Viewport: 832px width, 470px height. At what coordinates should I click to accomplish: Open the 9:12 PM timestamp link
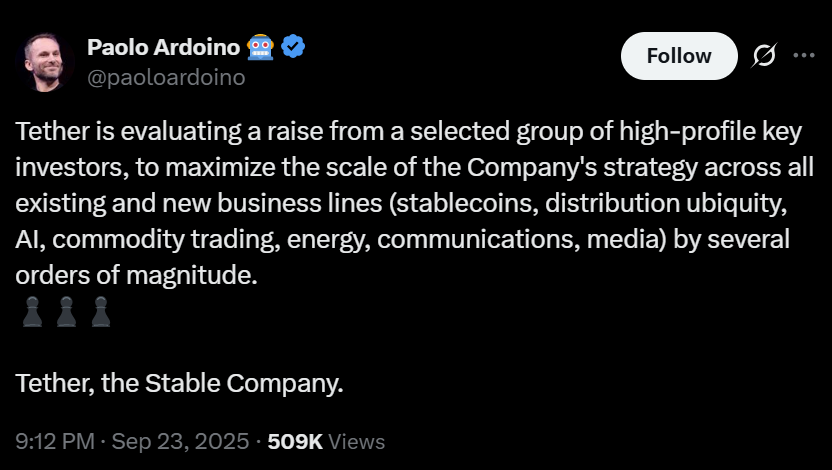pos(56,441)
